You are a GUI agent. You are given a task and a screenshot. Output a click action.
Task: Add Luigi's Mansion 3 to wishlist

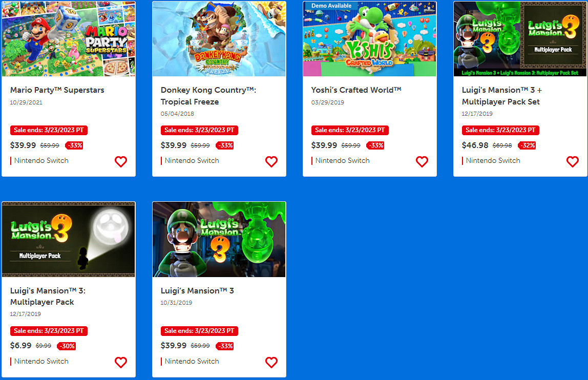click(271, 363)
